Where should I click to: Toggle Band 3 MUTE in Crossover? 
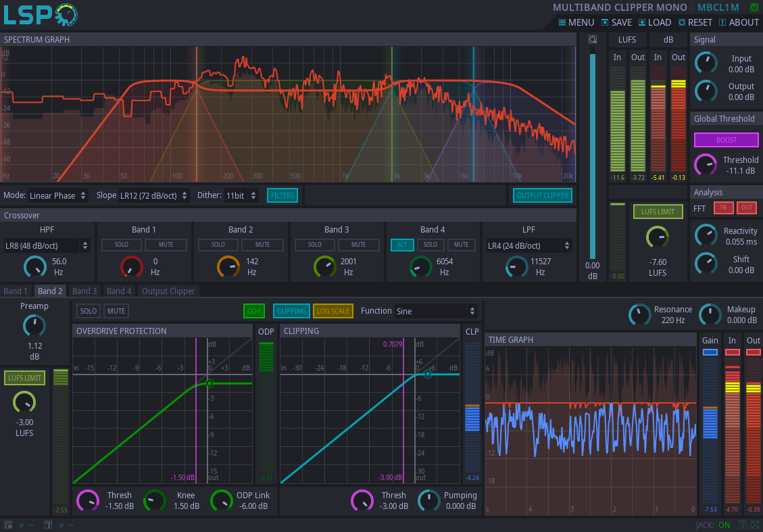point(359,245)
